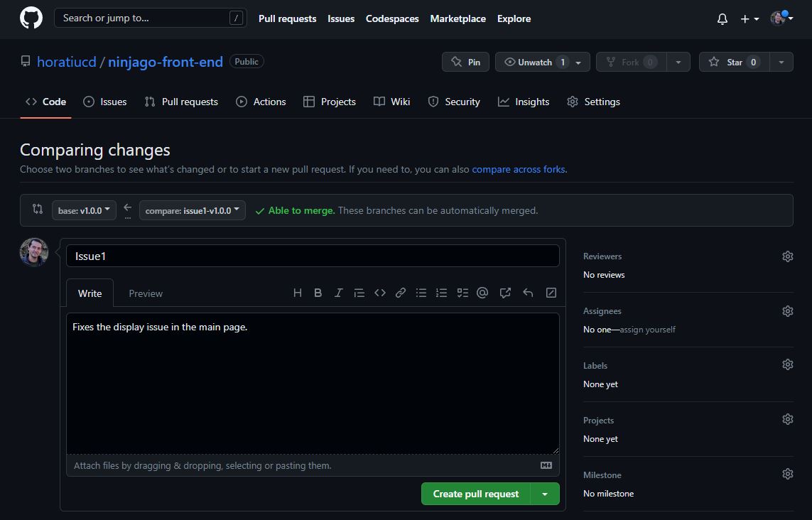Insert a saved reply
812x520 pixels.
(x=528, y=293)
